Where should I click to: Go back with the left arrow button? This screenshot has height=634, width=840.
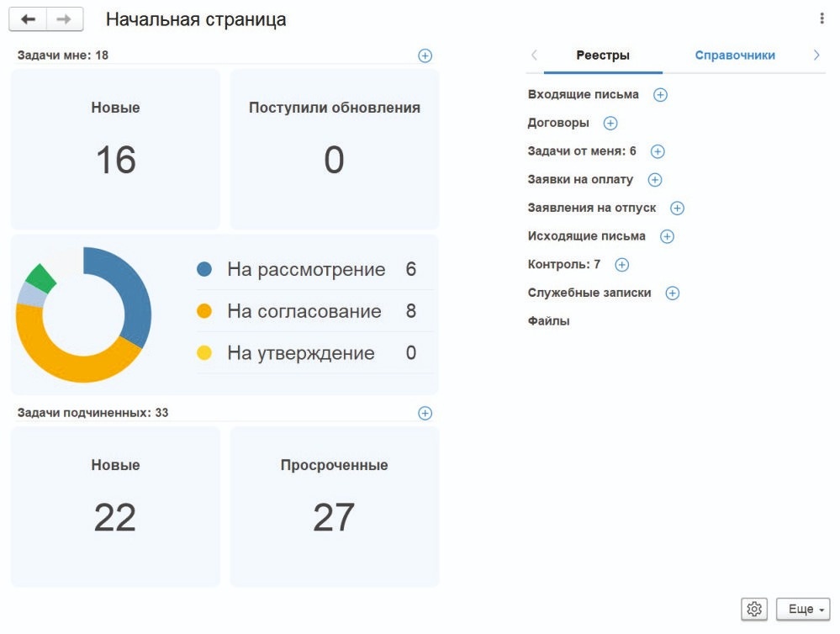coord(28,19)
